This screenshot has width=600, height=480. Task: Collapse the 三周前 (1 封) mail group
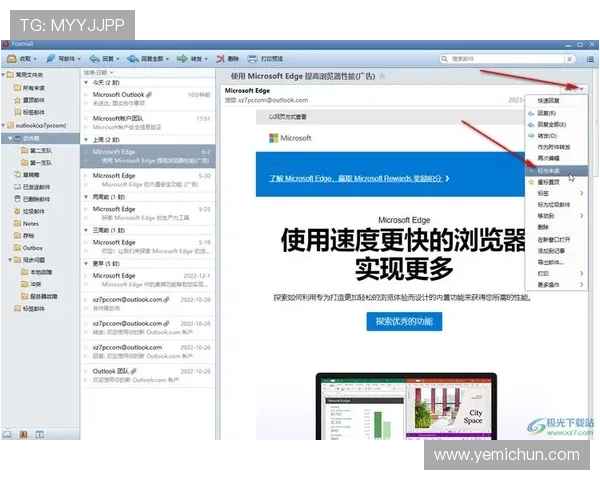86,230
